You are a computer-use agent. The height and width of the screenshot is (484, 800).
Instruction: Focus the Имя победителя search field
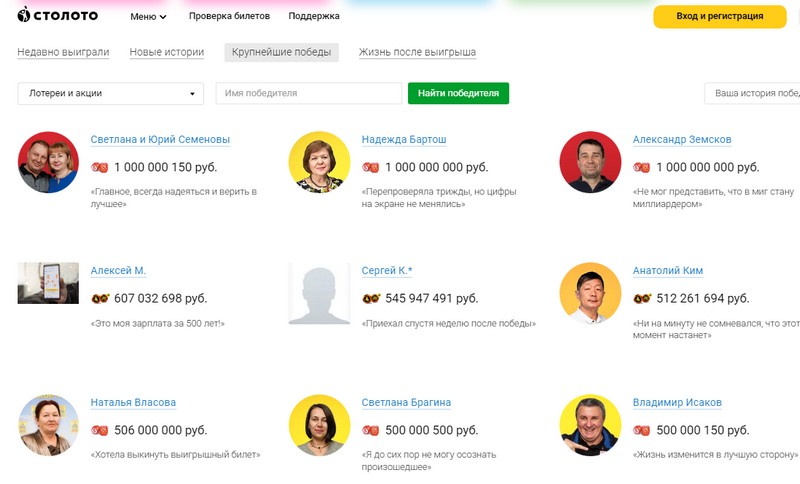click(x=309, y=93)
